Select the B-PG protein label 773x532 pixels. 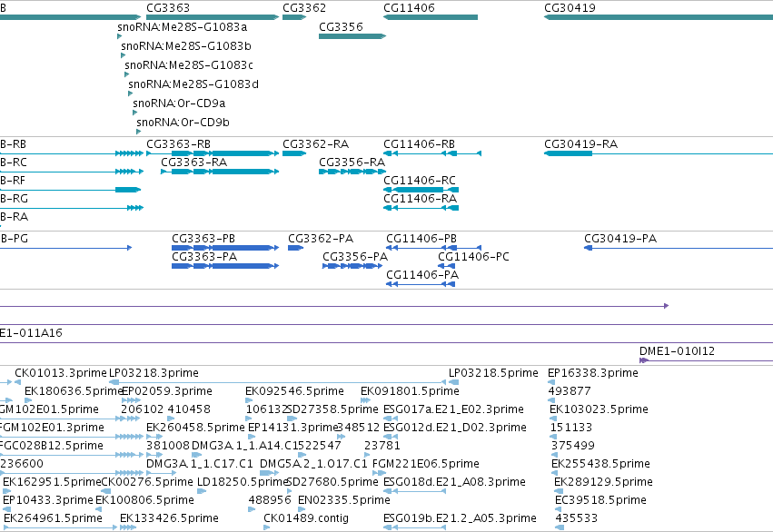pyautogui.click(x=15, y=239)
